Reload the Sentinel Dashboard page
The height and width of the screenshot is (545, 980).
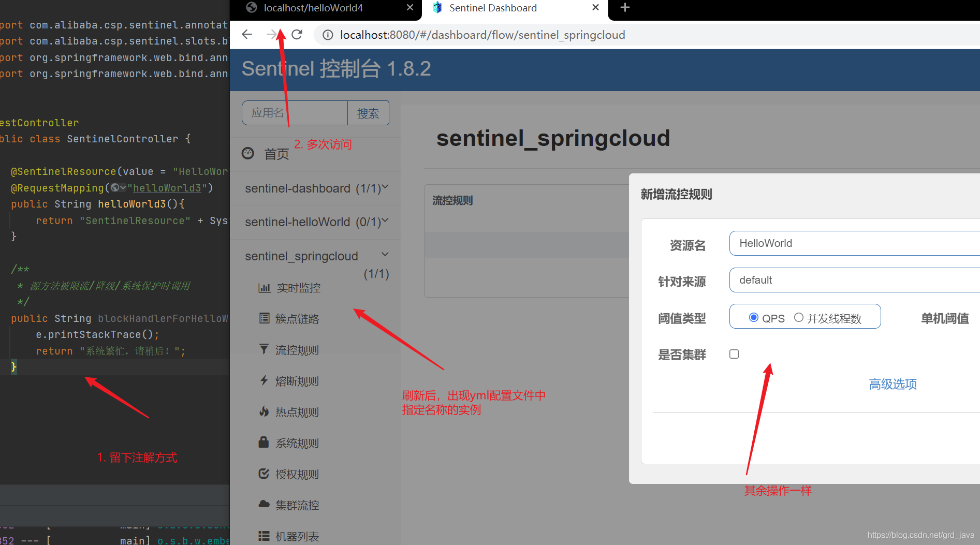coord(297,35)
